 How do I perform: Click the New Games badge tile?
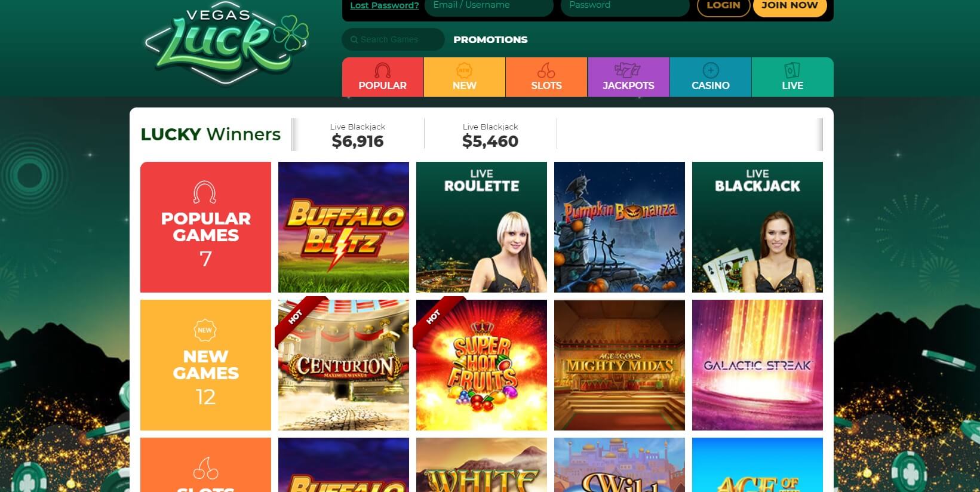tap(205, 365)
